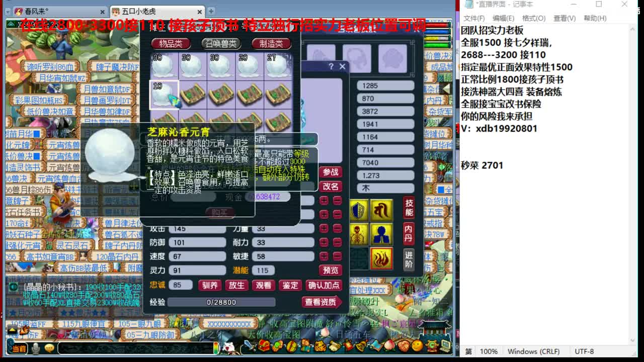Increase 力量 with plus button

coord(324,228)
